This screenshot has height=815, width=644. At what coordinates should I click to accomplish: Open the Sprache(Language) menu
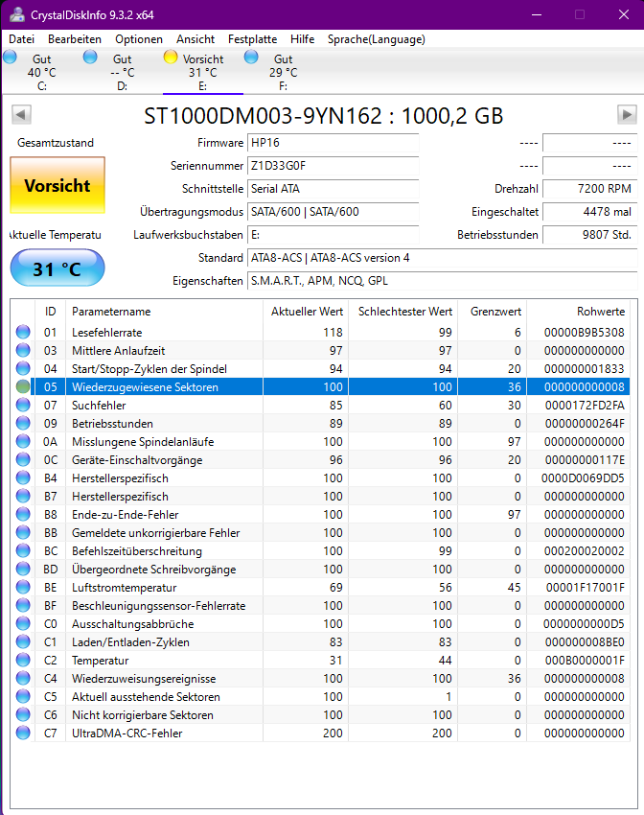[376, 39]
